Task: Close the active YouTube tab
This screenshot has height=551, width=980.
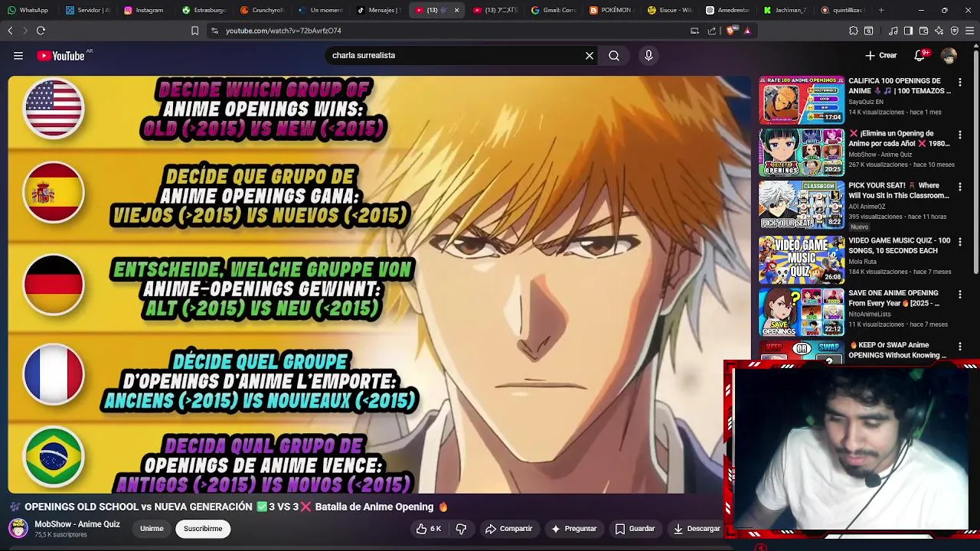Action: [x=457, y=10]
